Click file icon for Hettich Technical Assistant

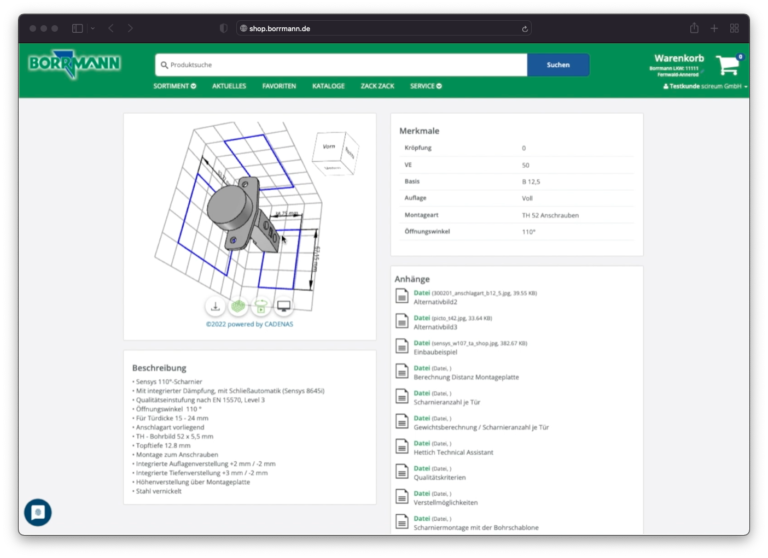click(x=402, y=447)
